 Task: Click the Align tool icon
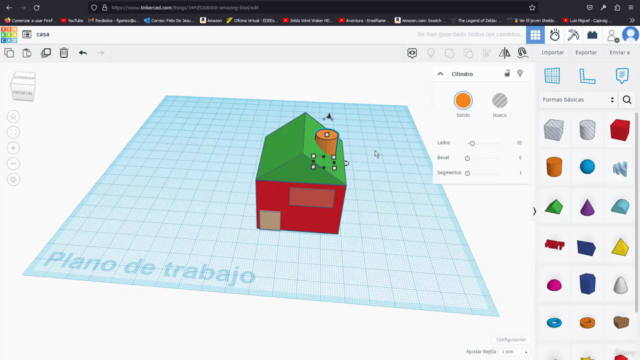(x=487, y=53)
